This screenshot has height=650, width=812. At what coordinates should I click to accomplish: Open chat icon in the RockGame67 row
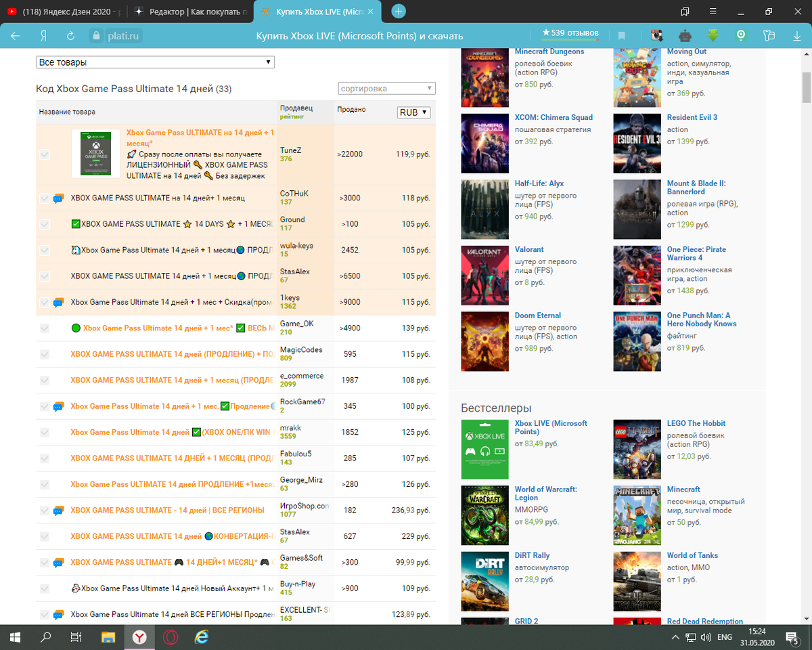59,406
